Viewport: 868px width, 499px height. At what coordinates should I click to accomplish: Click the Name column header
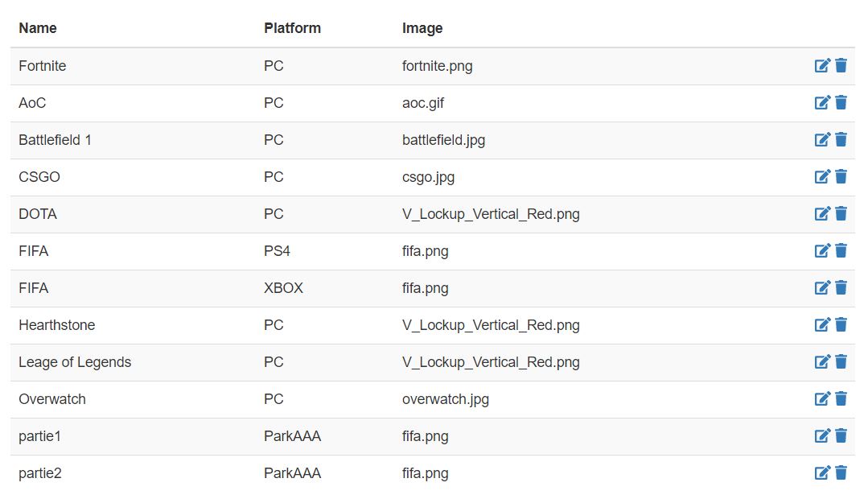[x=38, y=28]
